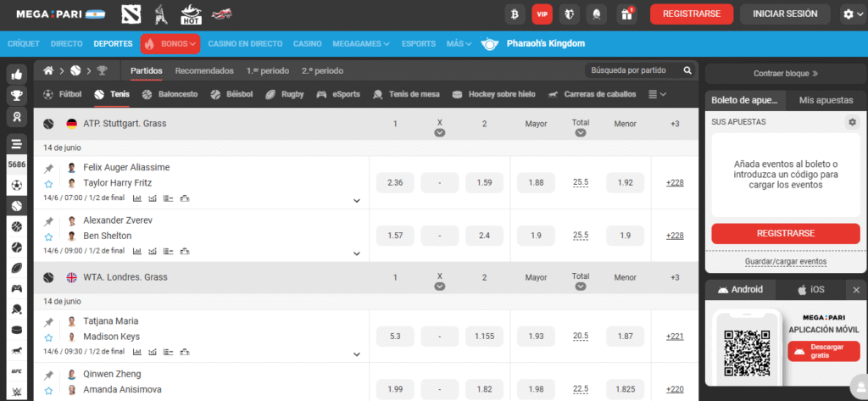Click the search magnifier icon

687,70
